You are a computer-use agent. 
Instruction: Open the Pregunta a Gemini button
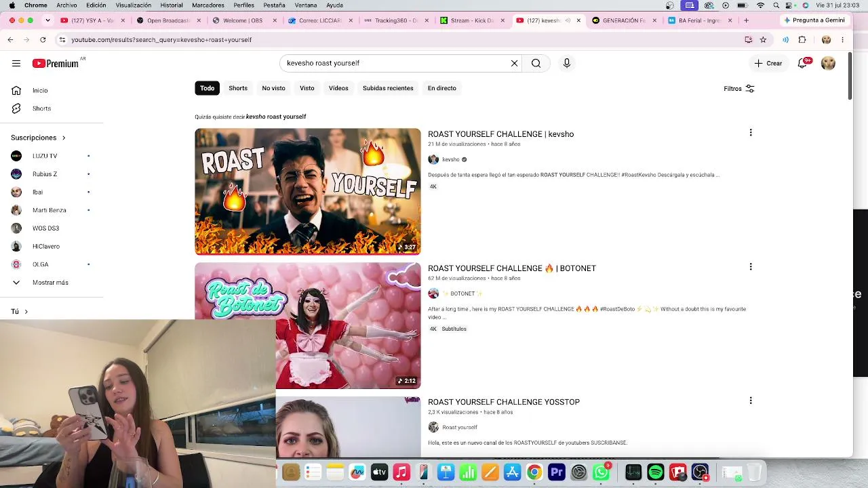point(814,20)
